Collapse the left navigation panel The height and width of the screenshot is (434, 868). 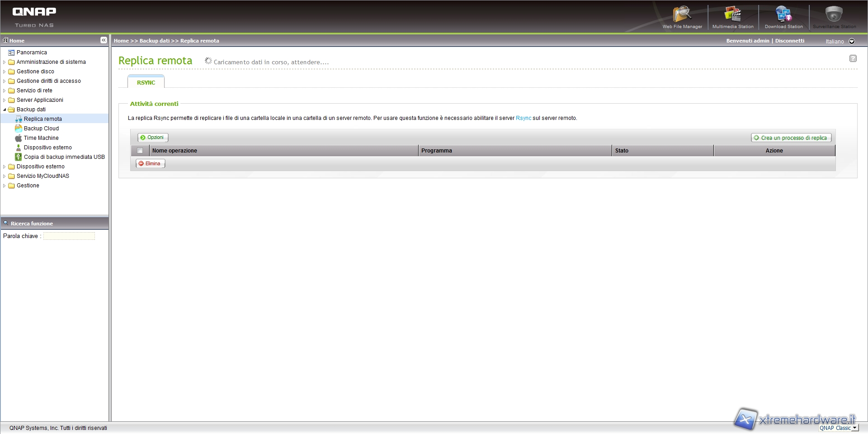pos(104,40)
